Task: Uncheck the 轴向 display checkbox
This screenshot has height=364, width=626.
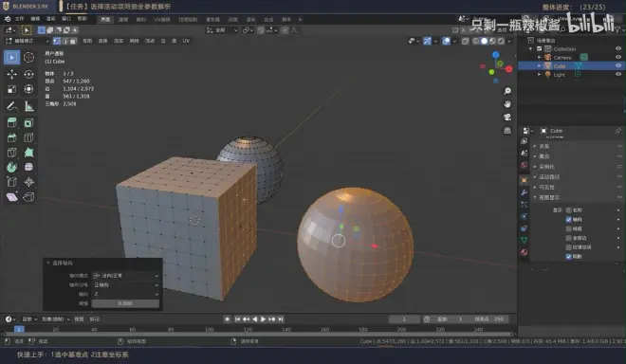Action: tap(568, 219)
